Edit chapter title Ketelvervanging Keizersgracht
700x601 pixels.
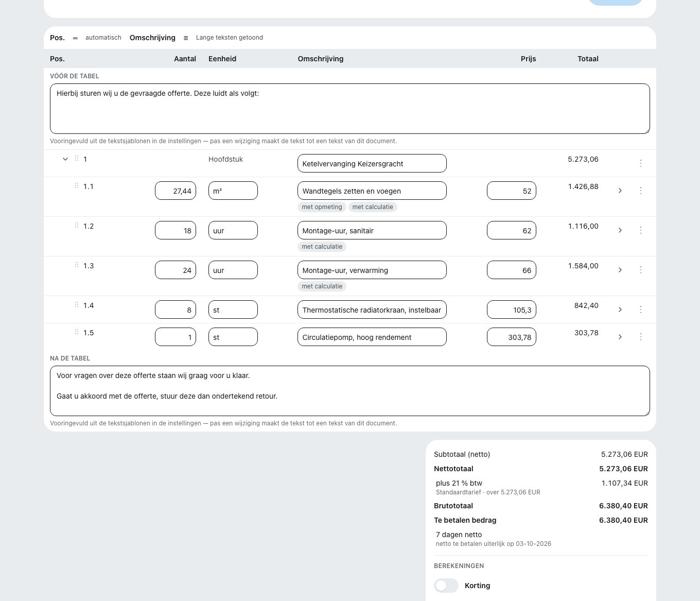372,163
